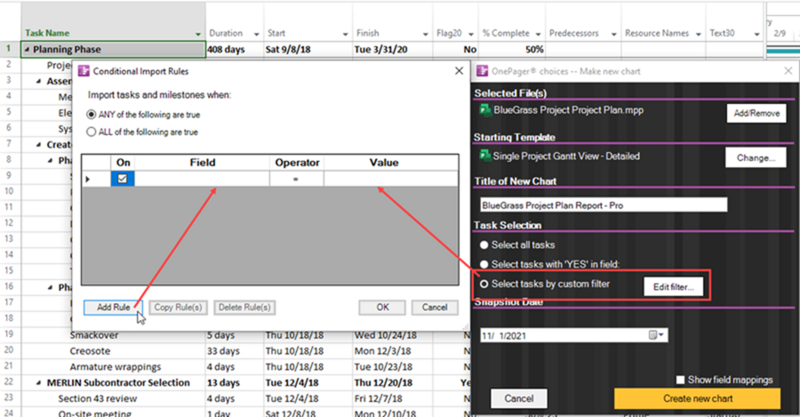Open Finish column filter dropdown

pos(425,34)
